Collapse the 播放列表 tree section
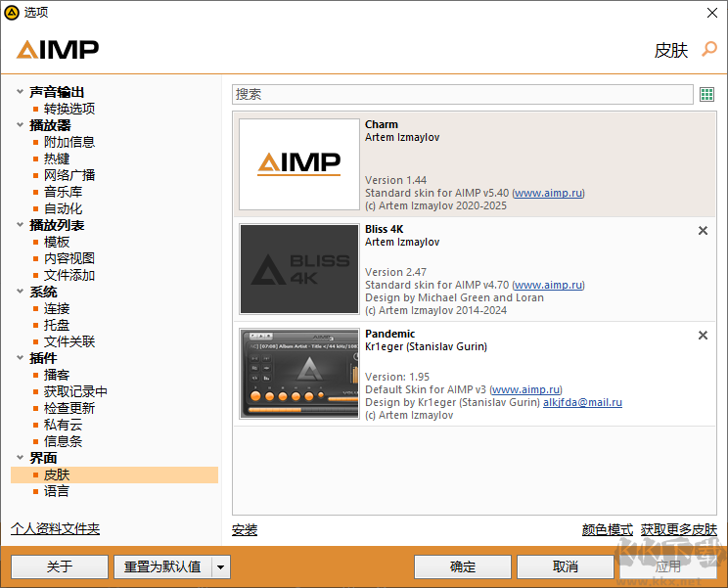 click(20, 225)
